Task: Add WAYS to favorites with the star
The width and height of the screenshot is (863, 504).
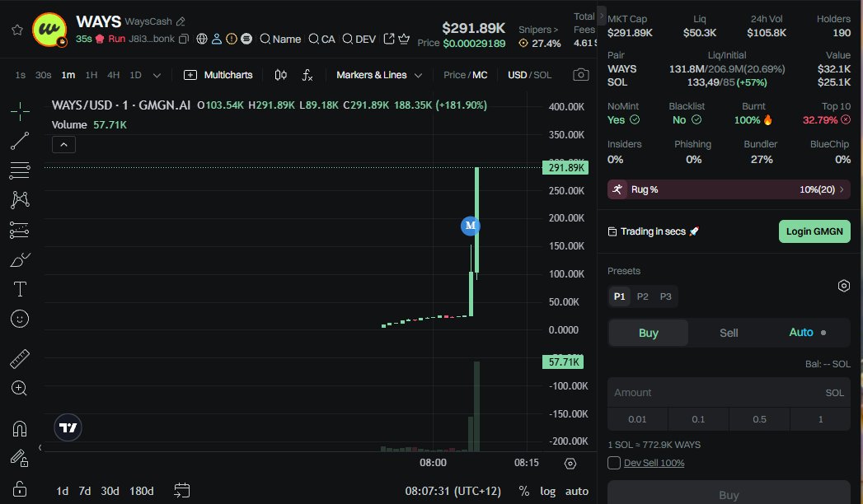Action: point(17,30)
